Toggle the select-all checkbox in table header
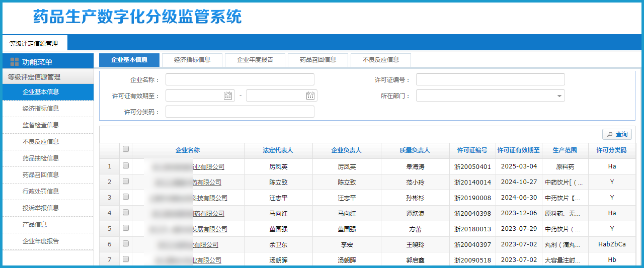This screenshot has height=268, width=644. tap(126, 149)
